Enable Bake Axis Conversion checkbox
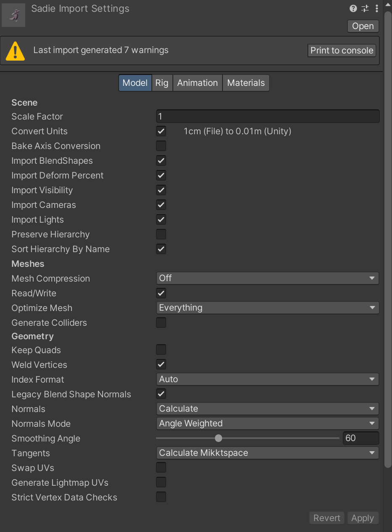This screenshot has height=532, width=392. click(x=161, y=146)
